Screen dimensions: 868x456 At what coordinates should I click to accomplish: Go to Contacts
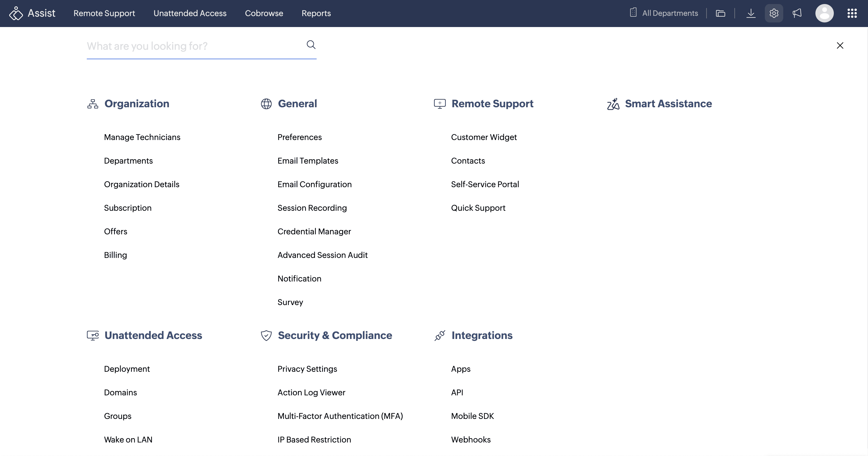pyautogui.click(x=468, y=161)
